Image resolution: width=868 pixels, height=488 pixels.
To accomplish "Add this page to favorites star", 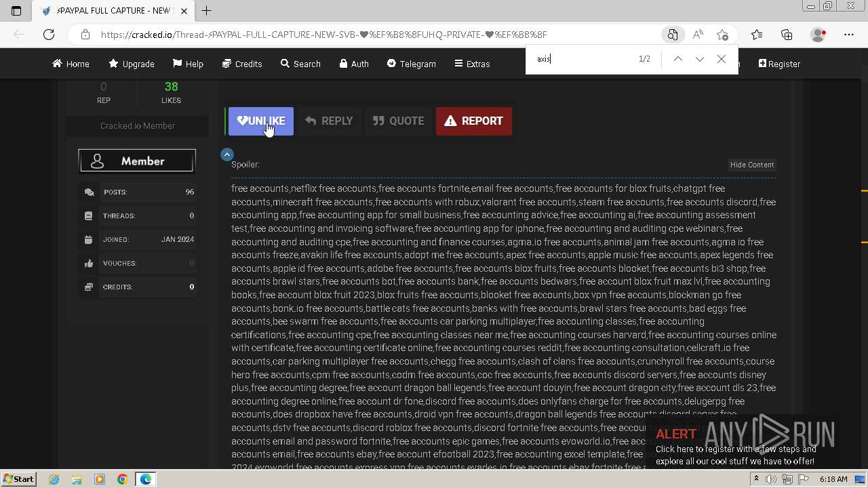I will click(x=723, y=35).
